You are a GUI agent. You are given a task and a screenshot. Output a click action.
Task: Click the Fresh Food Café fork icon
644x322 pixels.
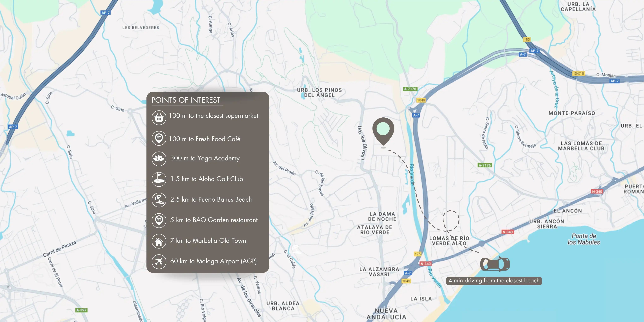tap(159, 138)
